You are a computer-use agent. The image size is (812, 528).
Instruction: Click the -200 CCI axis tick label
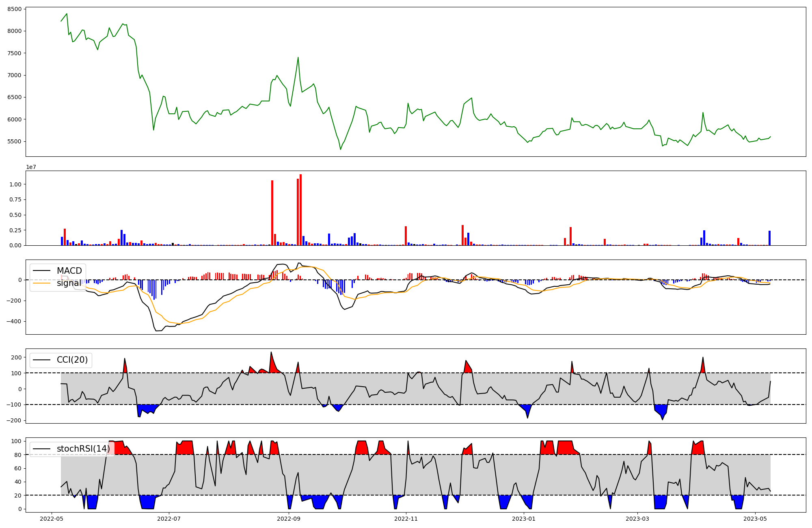[14, 421]
